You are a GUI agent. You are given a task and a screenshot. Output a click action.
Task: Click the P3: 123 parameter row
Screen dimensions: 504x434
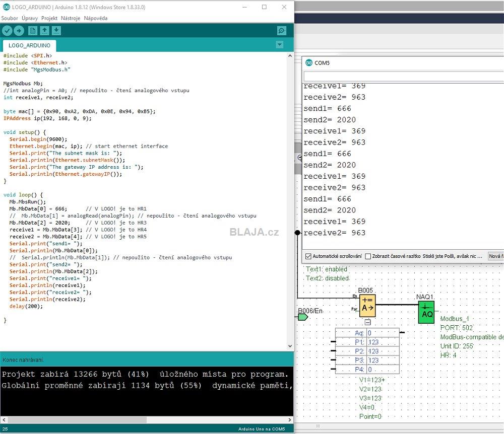click(367, 360)
